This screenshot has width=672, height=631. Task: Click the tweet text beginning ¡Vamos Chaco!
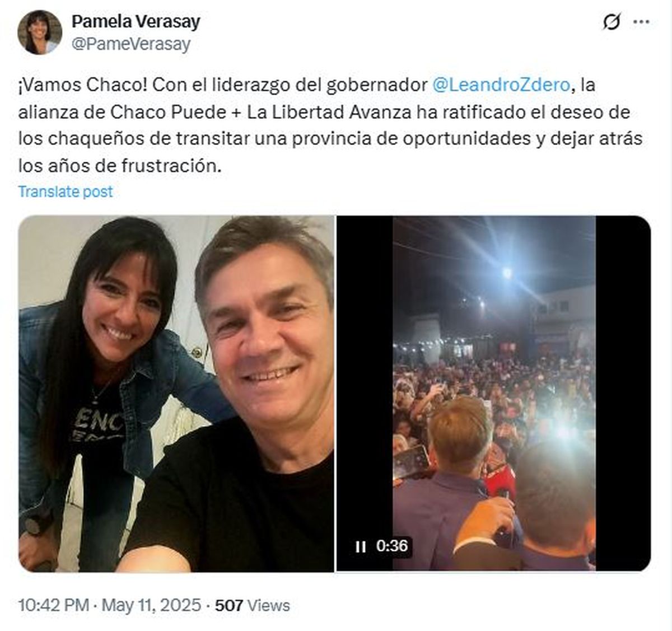pos(330,125)
